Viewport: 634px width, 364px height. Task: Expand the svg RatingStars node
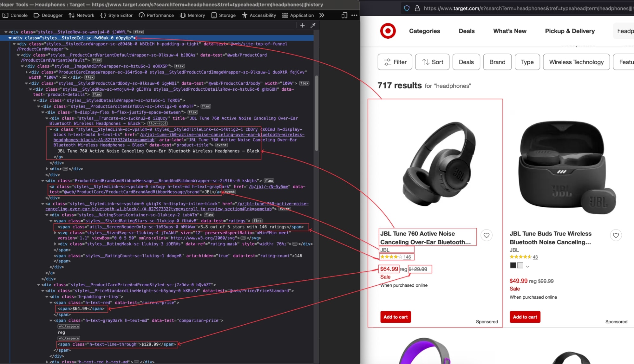pyautogui.click(x=55, y=233)
